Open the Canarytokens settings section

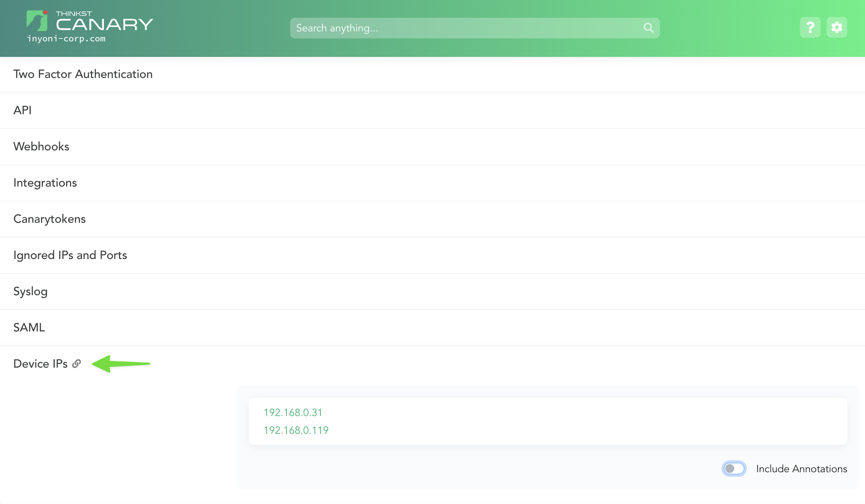[49, 219]
